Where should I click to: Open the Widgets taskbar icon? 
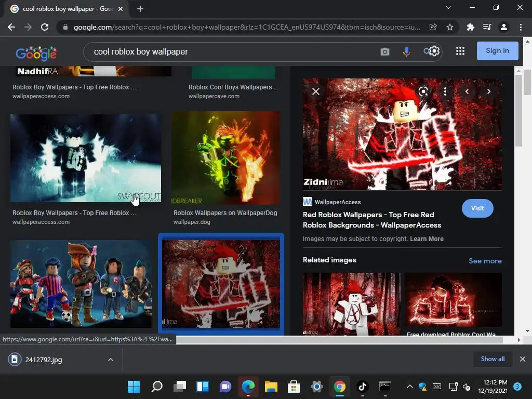point(203,387)
